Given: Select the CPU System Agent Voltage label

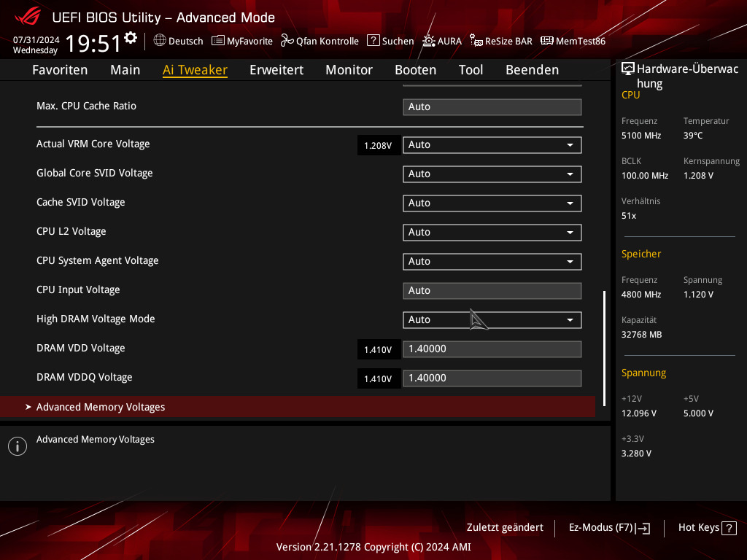Looking at the screenshot, I should point(97,260).
